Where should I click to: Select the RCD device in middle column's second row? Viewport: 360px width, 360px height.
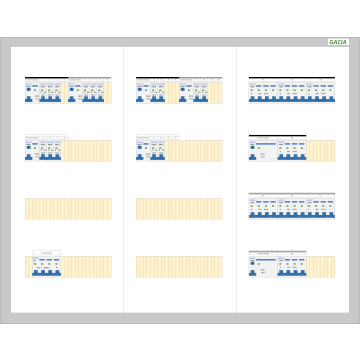(143, 151)
